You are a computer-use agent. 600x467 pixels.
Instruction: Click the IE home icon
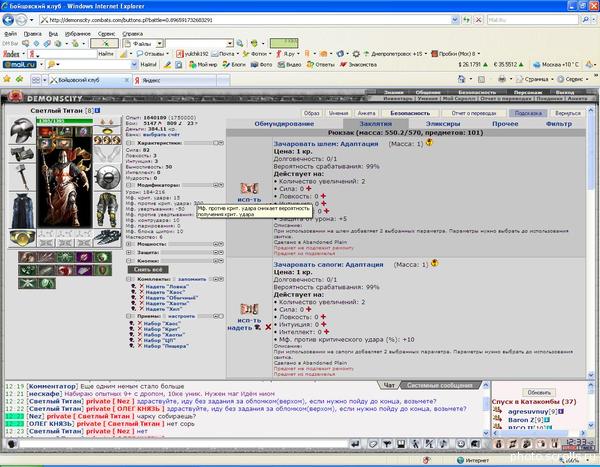(461, 79)
